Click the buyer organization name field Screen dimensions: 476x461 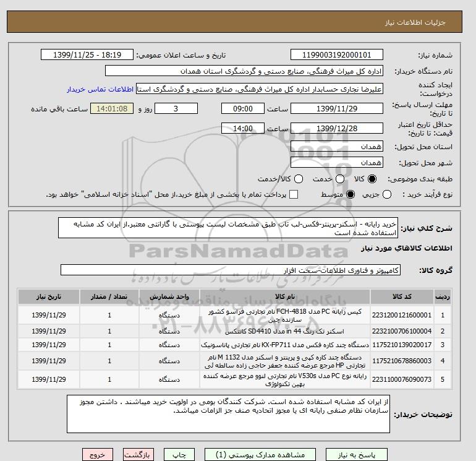[244, 71]
